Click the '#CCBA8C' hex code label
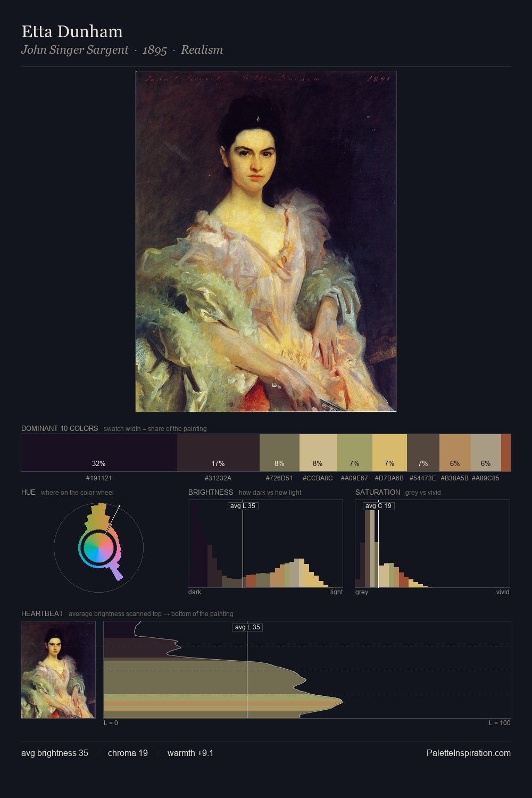The width and height of the screenshot is (532, 798). point(318,478)
